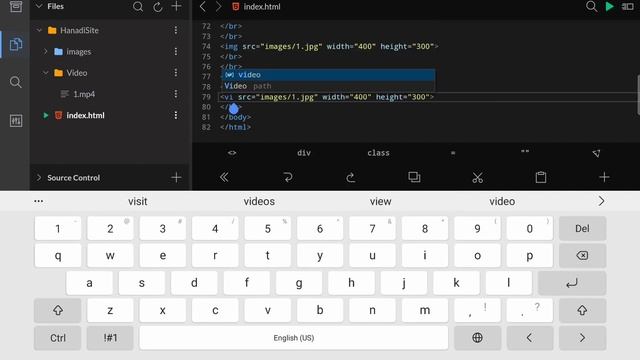Collapse toolbar with the double left chevron
This screenshot has width=640, height=360.
224,177
